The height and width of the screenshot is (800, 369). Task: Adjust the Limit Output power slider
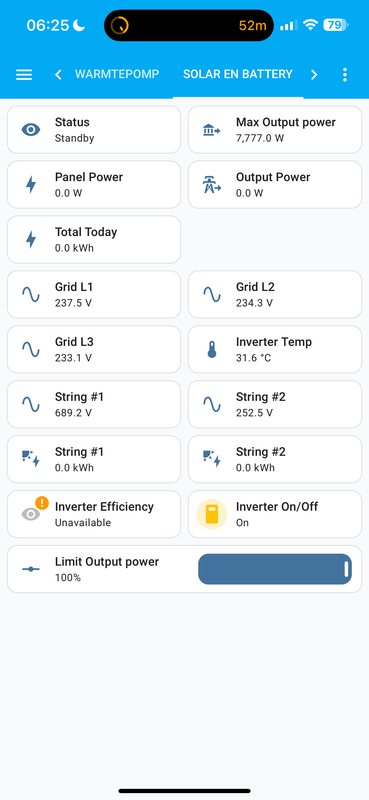(275, 569)
